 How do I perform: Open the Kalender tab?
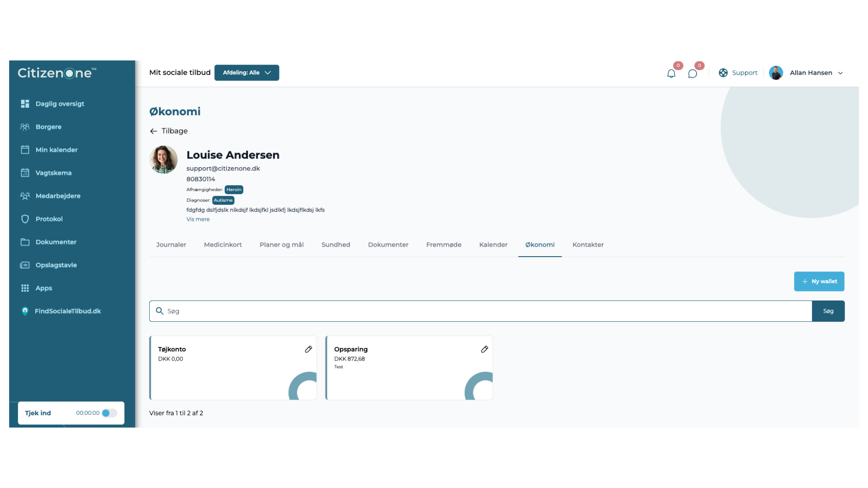pos(493,245)
